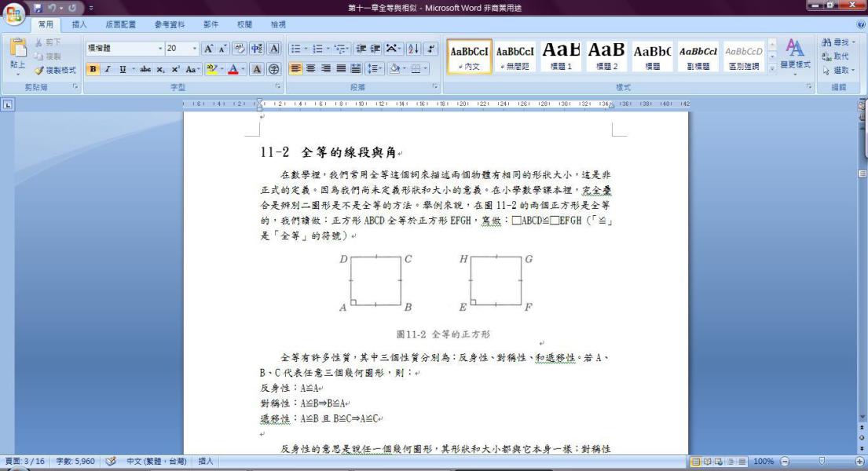Shrink font size with the smaller A icon
This screenshot has height=471, width=868.
[222, 49]
